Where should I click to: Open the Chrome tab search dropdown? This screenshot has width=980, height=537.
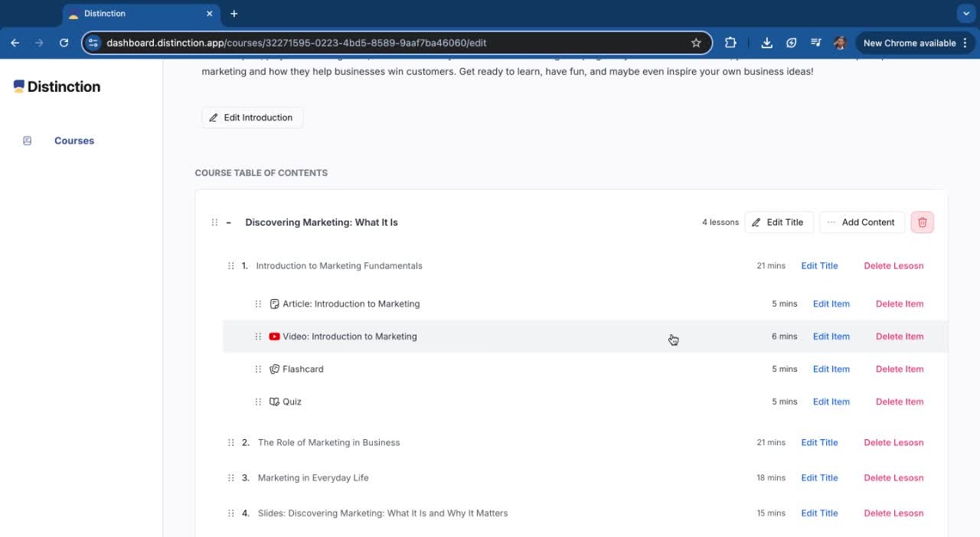966,14
